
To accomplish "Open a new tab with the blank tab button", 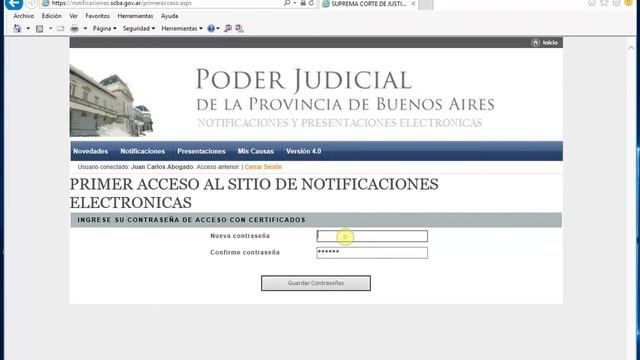I will coord(425,4).
